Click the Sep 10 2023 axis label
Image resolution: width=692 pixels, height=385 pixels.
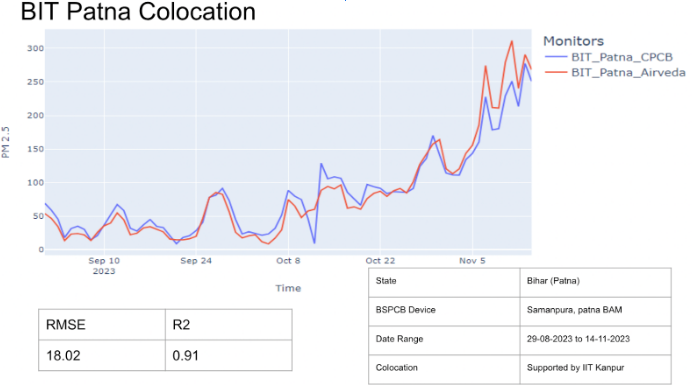pyautogui.click(x=104, y=266)
